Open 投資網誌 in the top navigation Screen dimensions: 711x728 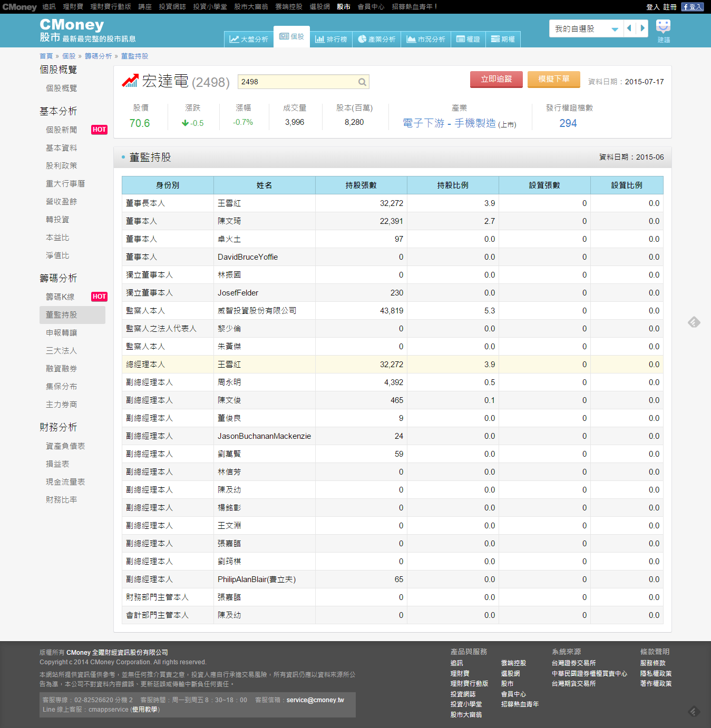(172, 6)
